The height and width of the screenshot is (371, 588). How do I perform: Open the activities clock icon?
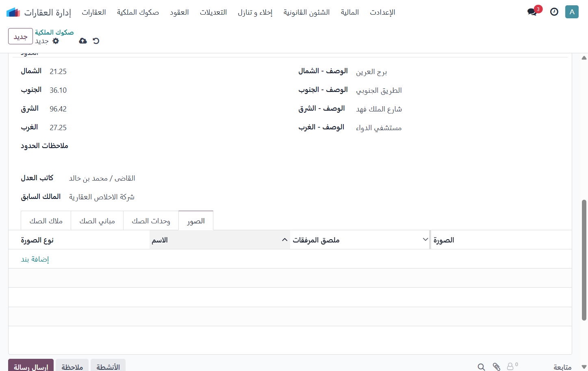tap(554, 12)
